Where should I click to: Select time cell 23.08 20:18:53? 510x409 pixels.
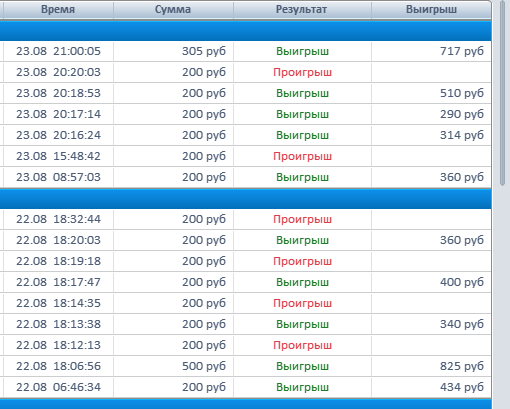[x=58, y=93]
